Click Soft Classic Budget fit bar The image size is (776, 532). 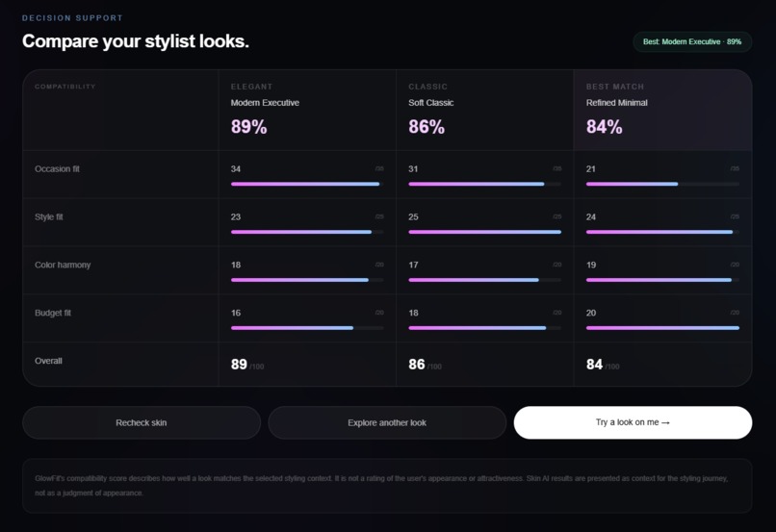[485, 328]
